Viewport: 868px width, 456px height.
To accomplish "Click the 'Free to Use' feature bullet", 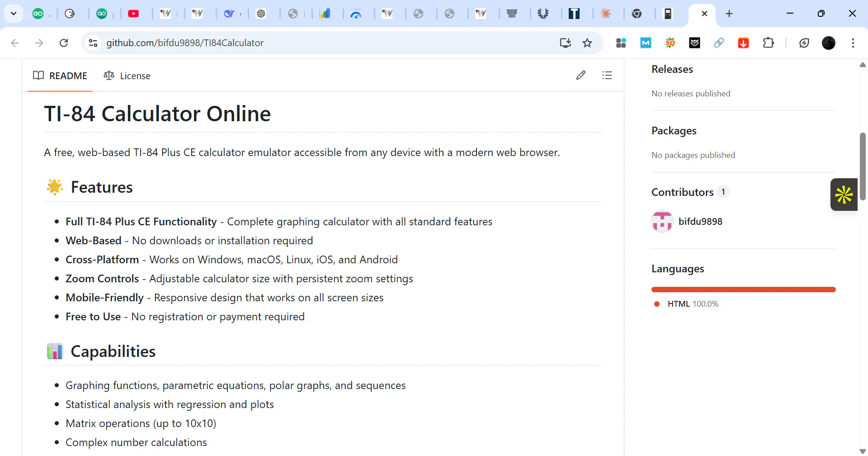I will (x=185, y=317).
